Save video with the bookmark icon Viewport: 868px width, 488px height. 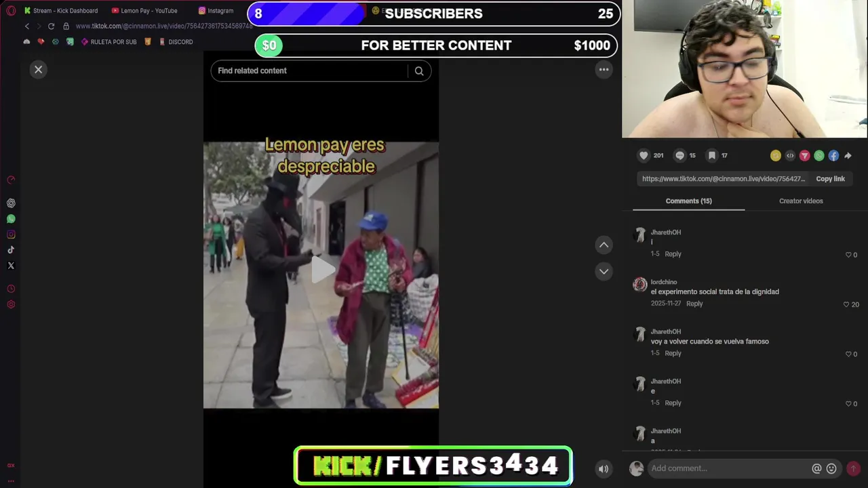pyautogui.click(x=711, y=155)
